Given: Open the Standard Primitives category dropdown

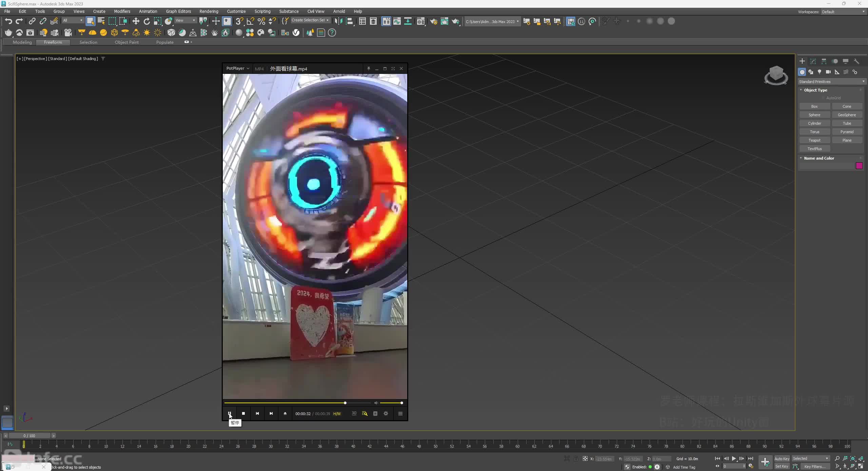Looking at the screenshot, I should point(832,82).
